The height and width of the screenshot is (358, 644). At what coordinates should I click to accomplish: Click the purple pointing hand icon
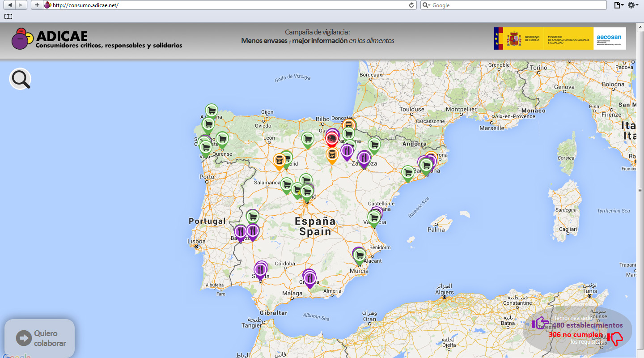point(540,323)
